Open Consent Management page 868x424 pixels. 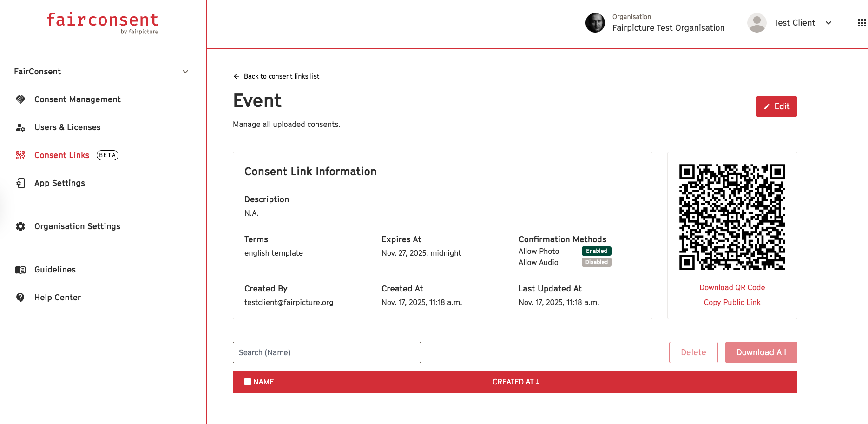click(x=78, y=99)
